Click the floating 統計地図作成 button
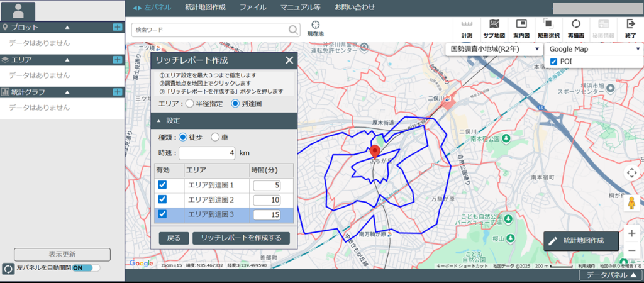This screenshot has width=644, height=283. 580,241
